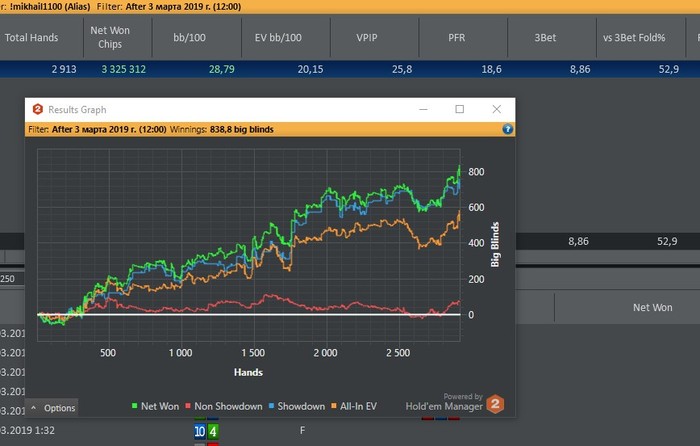
Task: Toggle the Showdown legend series
Action: (296, 406)
